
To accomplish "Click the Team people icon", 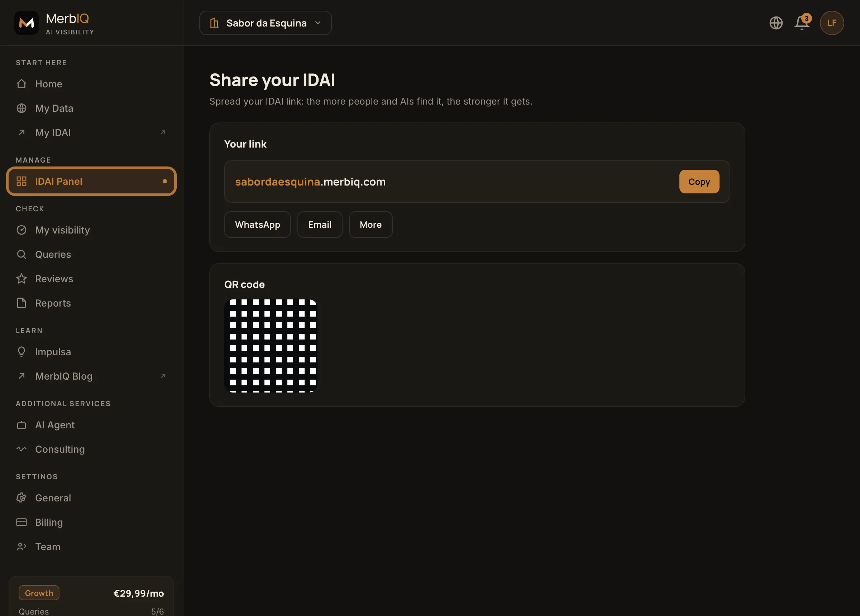I will (x=21, y=546).
